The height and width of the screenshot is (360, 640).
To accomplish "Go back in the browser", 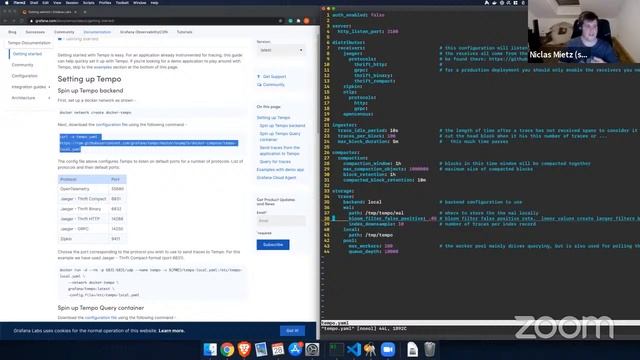I will 5,20.
